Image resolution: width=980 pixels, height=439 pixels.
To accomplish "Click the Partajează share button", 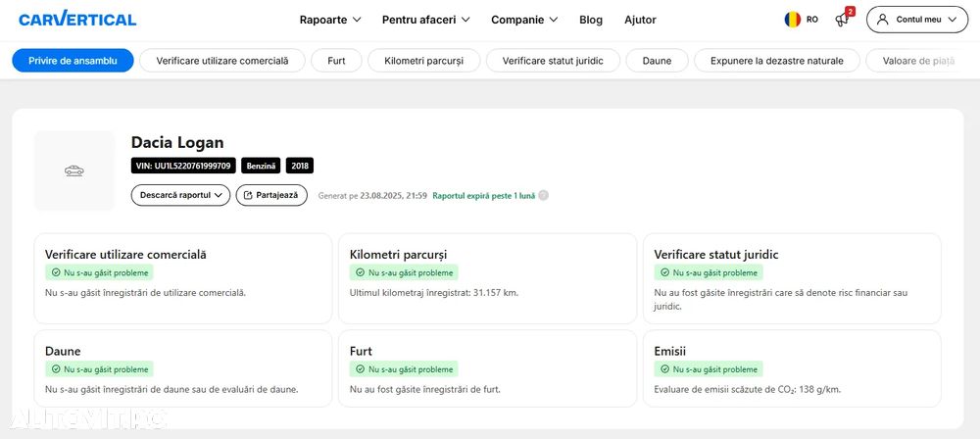I will tap(271, 195).
